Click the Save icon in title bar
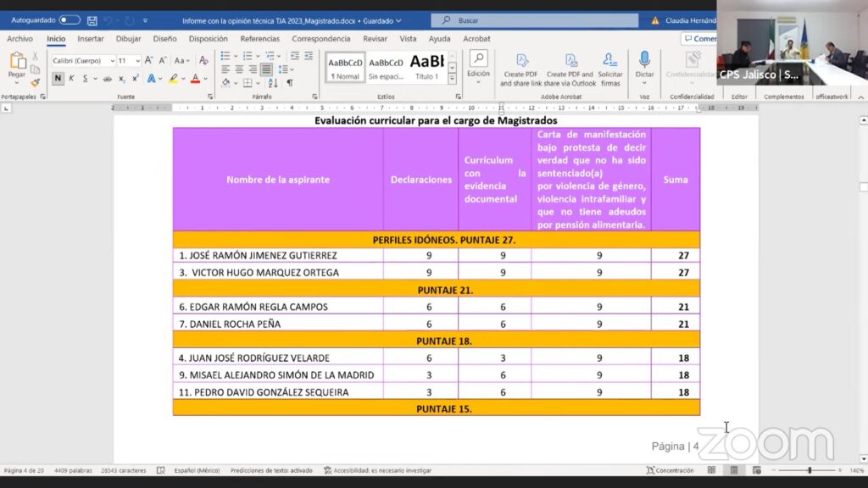 click(x=92, y=20)
